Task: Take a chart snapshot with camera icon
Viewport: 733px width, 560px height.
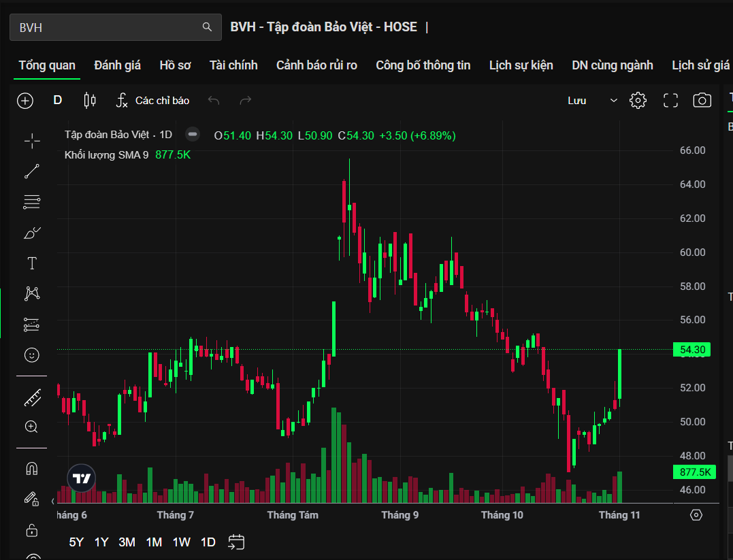Action: 702,101
